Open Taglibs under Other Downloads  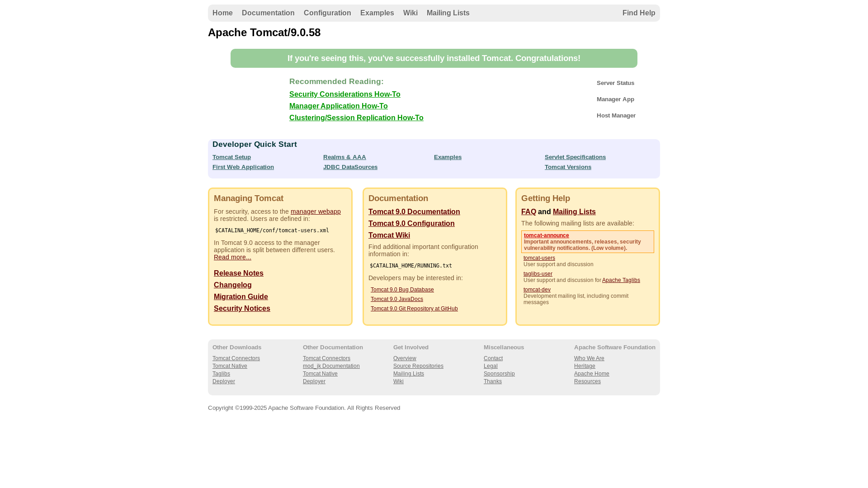(221, 374)
